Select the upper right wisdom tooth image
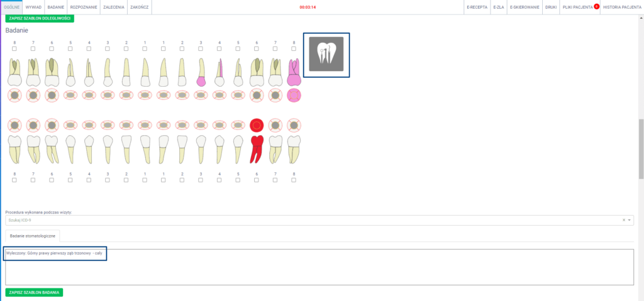The width and height of the screenshot is (644, 301). (14, 72)
